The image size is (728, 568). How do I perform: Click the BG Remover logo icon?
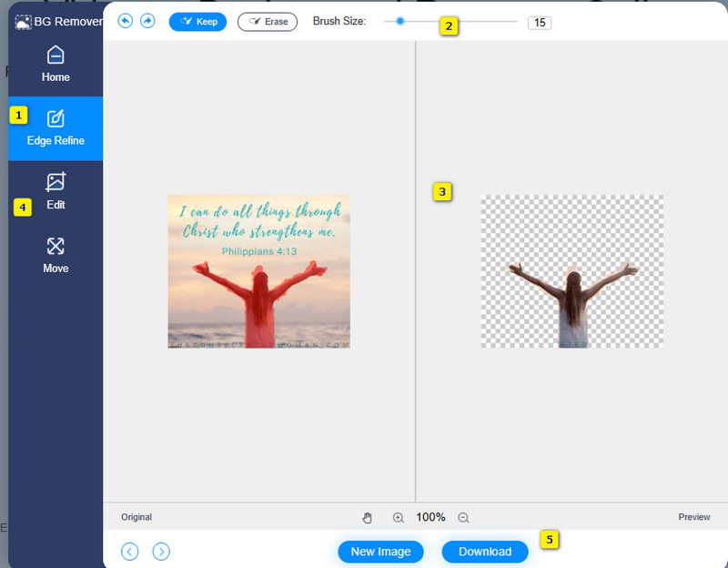23,22
